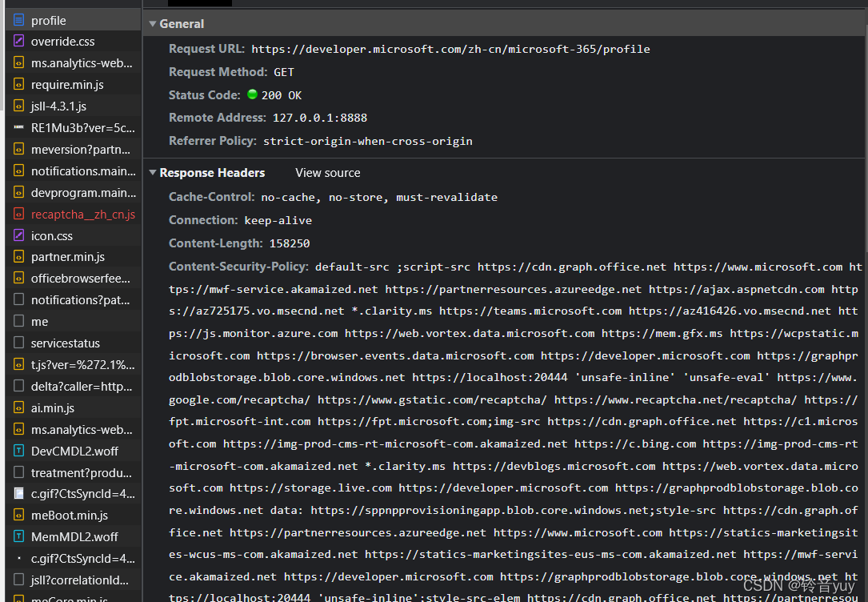Click the icon.css stylesheet icon
The height and width of the screenshot is (602, 868).
click(x=19, y=235)
